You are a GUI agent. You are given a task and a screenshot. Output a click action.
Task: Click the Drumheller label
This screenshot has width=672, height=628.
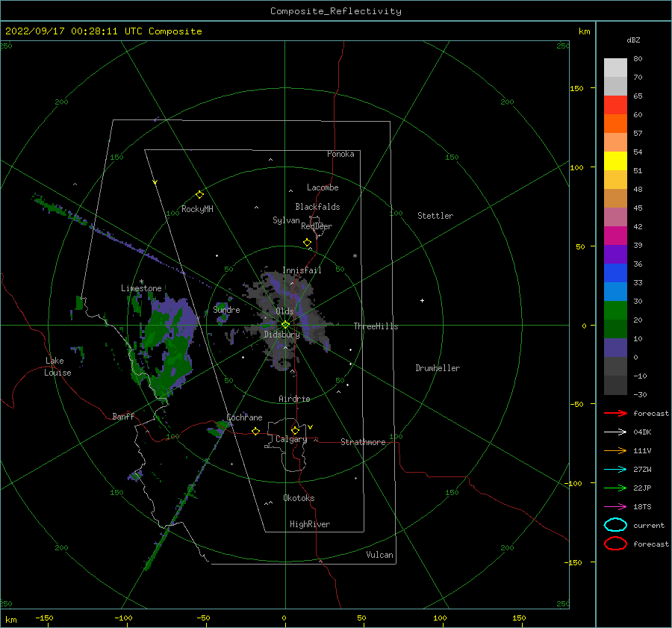coord(438,368)
